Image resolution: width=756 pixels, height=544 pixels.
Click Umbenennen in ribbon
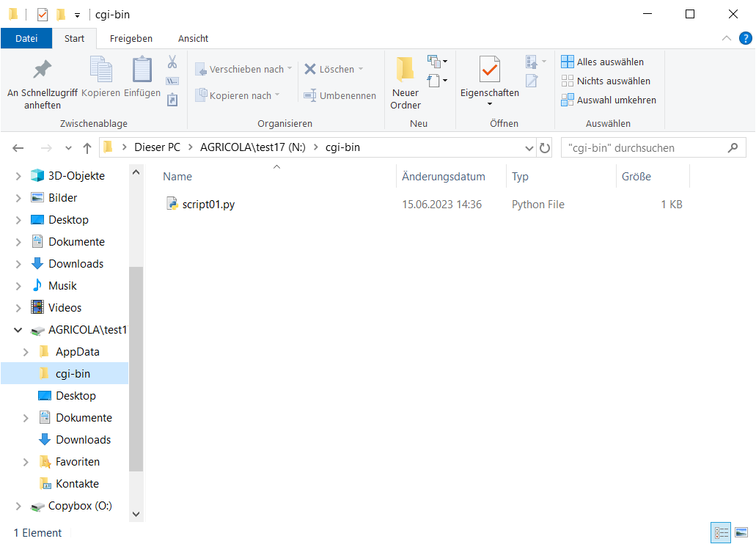[340, 95]
